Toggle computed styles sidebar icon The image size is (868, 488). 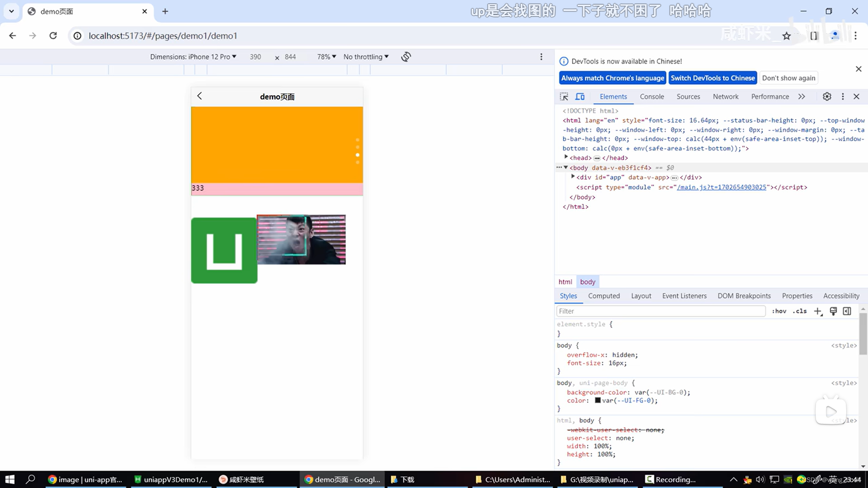847,311
